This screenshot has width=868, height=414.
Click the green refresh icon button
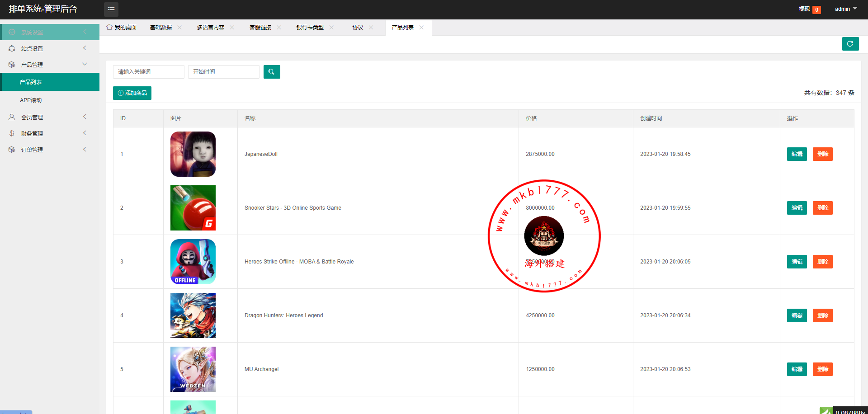(850, 44)
